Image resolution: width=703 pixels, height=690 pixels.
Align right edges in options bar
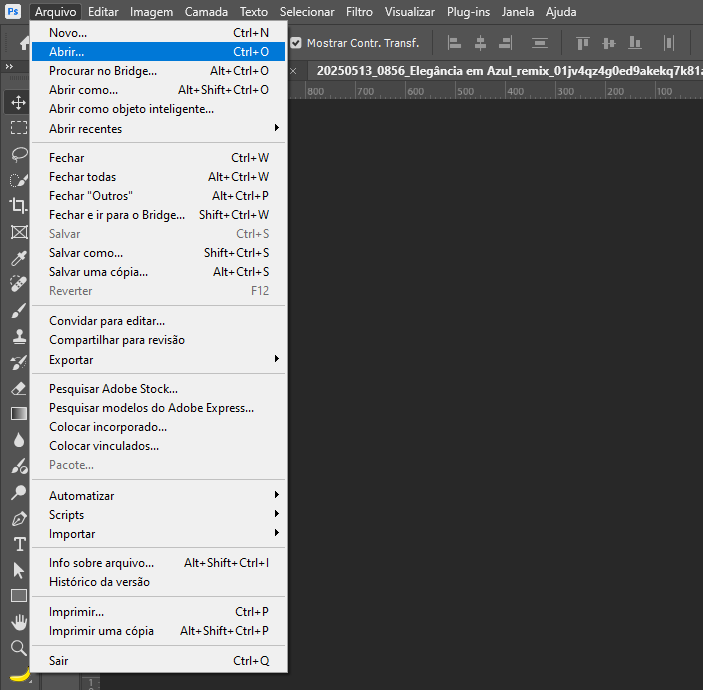[x=506, y=43]
